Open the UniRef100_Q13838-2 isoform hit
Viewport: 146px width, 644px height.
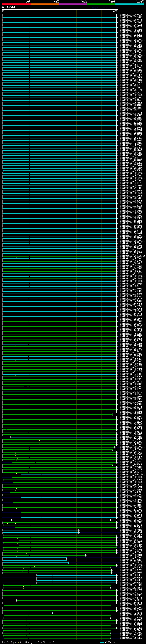click(132, 256)
